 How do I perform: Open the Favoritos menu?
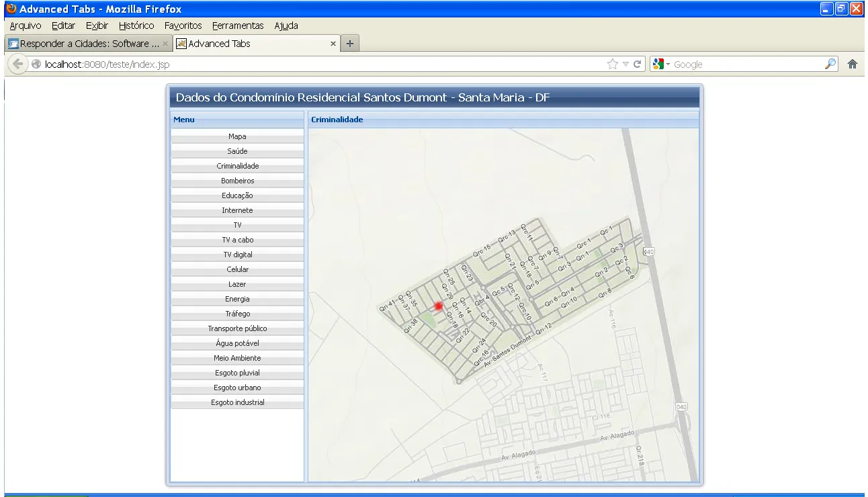[183, 26]
